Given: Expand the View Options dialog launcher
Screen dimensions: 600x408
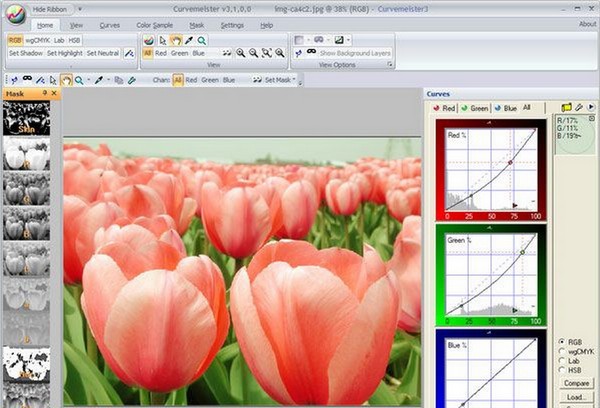Looking at the screenshot, I should pos(389,64).
